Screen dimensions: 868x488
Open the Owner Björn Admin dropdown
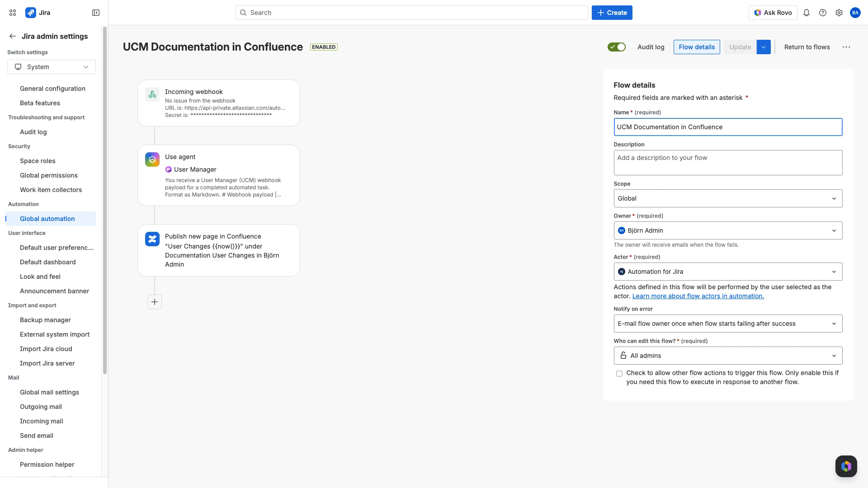coord(728,230)
